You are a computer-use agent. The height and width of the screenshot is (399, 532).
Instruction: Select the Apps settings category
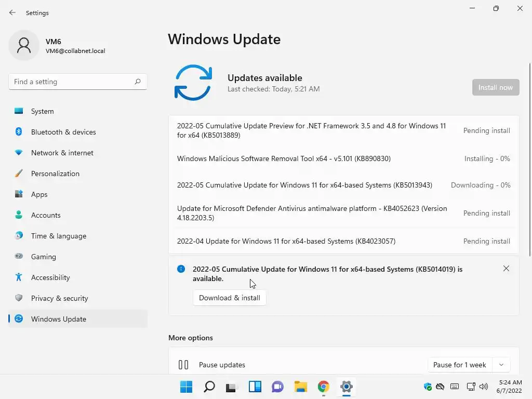pos(78,194)
